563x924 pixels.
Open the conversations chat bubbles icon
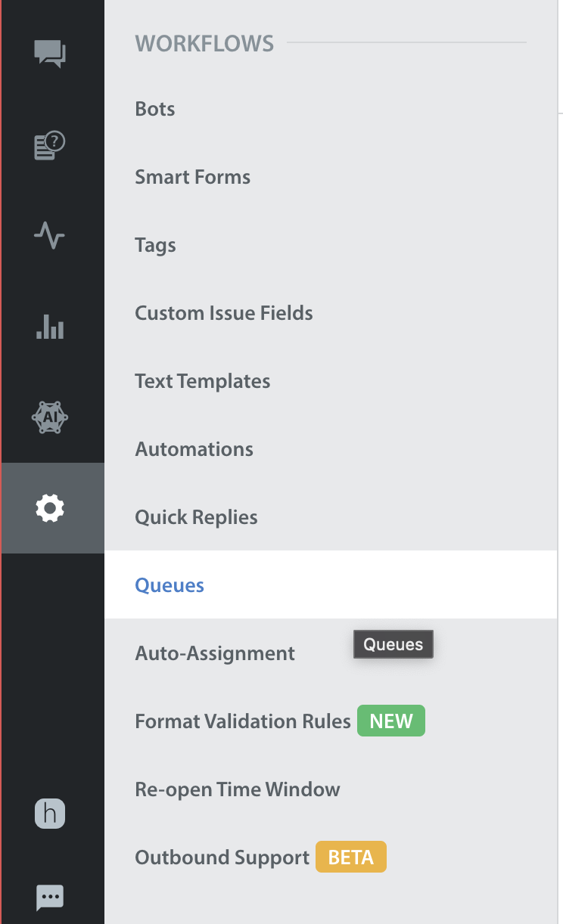(x=50, y=54)
